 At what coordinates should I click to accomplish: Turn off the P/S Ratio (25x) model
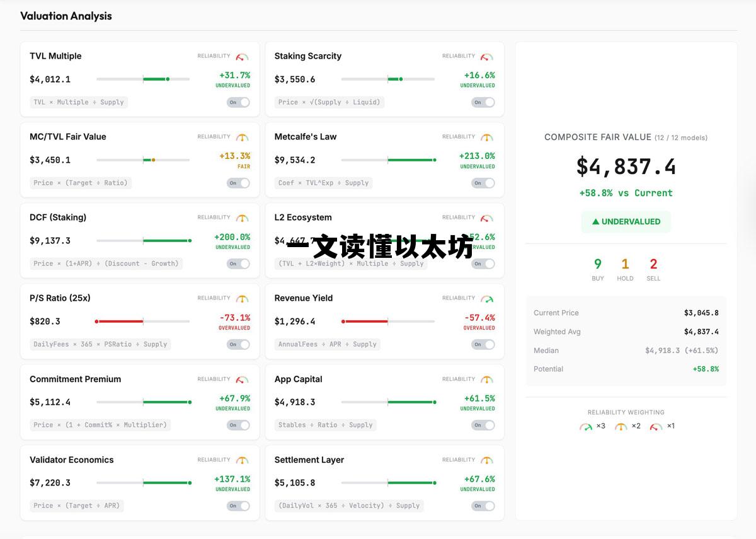point(238,344)
